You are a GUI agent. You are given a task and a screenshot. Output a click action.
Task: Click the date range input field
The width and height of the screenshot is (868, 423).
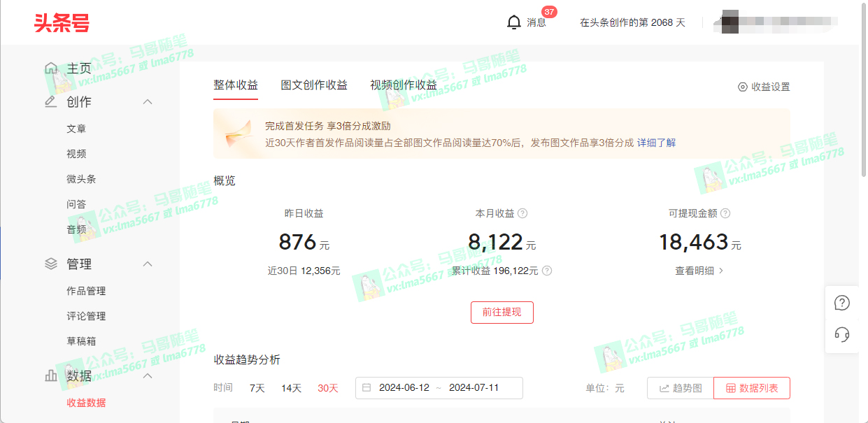[439, 387]
